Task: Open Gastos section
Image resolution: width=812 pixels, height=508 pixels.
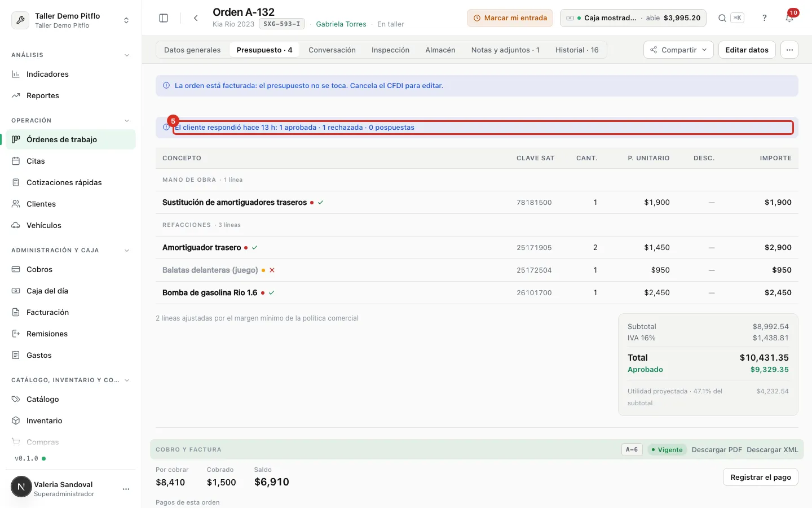Action: click(70, 355)
